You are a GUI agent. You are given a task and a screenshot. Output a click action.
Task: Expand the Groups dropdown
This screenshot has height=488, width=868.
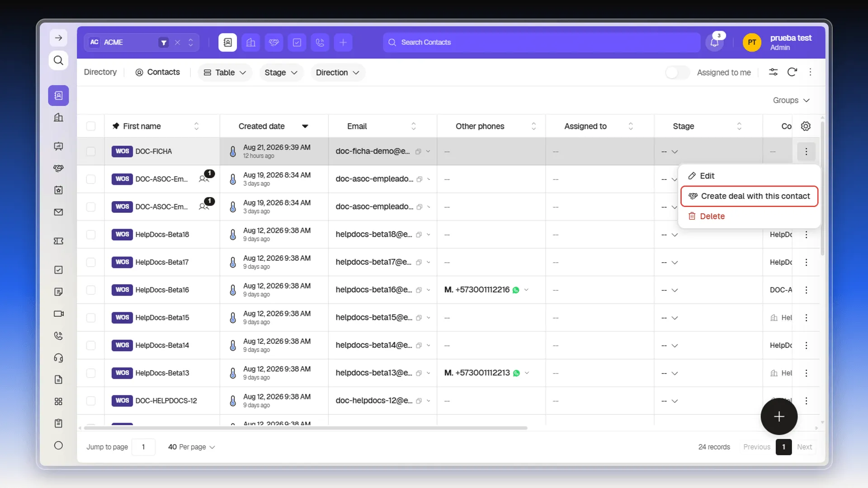click(x=791, y=100)
